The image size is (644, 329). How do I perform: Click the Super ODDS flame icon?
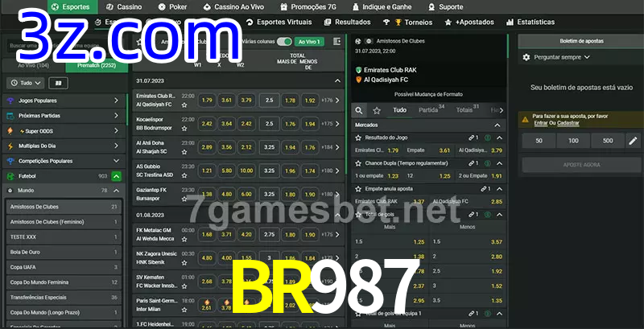[10, 131]
